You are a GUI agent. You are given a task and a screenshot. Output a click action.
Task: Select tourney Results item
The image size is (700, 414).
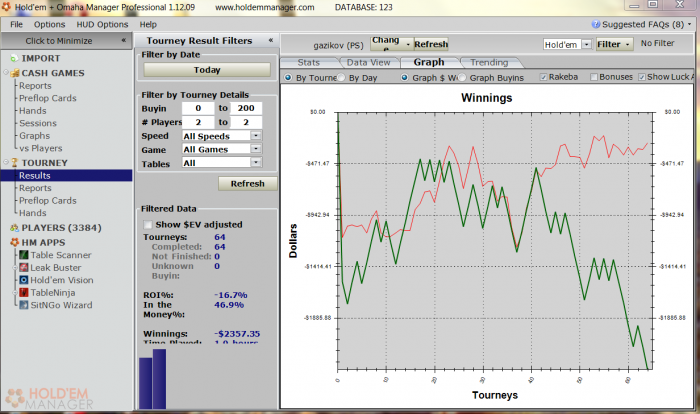tap(67, 176)
